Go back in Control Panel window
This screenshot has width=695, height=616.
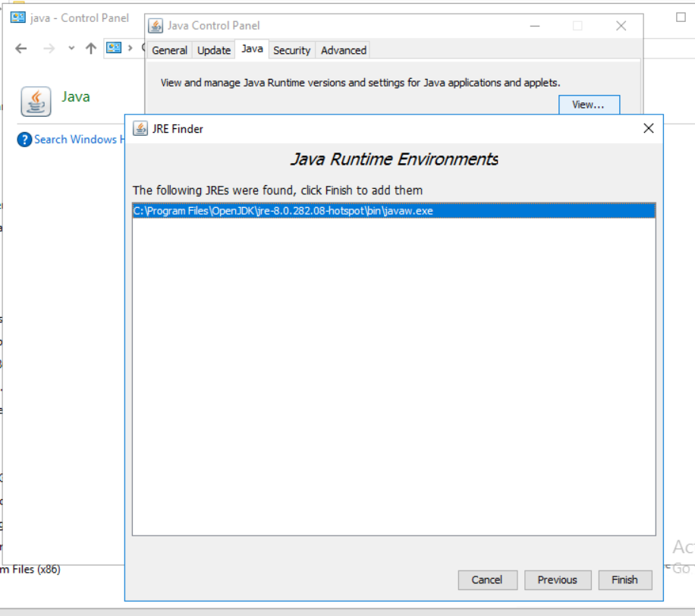[x=20, y=49]
